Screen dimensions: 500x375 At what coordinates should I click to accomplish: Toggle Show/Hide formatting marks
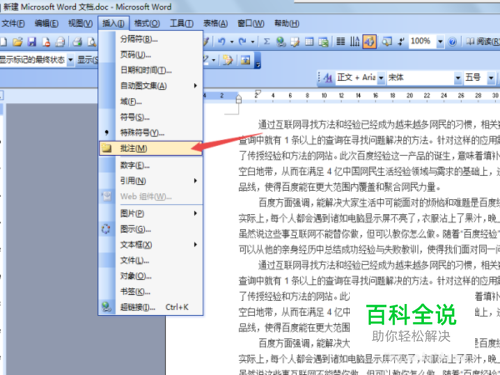[401, 42]
